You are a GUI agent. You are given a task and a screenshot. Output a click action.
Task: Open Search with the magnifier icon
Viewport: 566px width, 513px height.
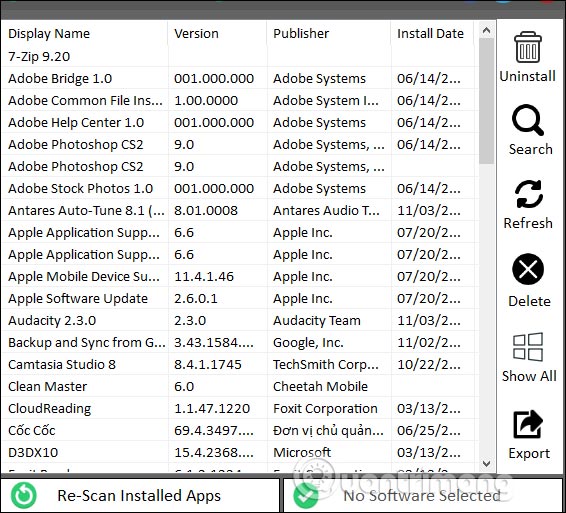528,120
